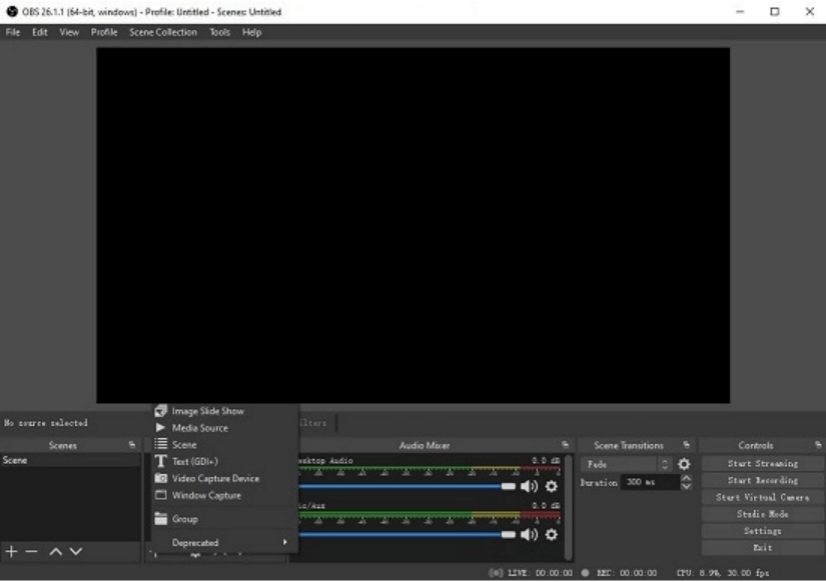This screenshot has width=826, height=582.
Task: Click the Start Recording button
Action: (x=762, y=480)
